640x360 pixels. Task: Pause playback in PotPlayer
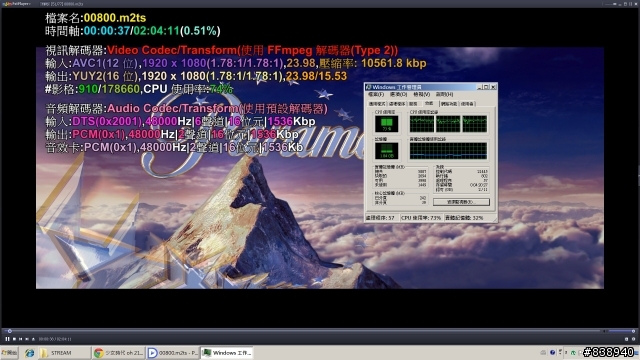(7, 339)
